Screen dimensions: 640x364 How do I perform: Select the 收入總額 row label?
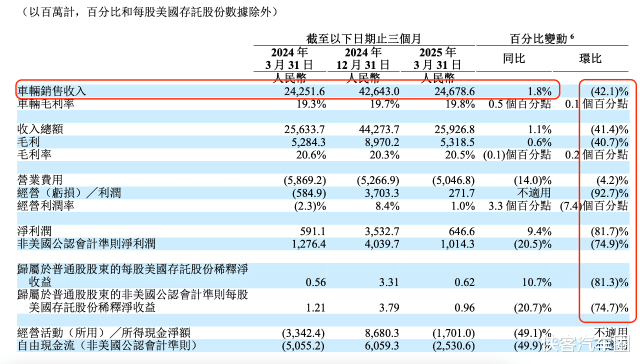(x=40, y=129)
